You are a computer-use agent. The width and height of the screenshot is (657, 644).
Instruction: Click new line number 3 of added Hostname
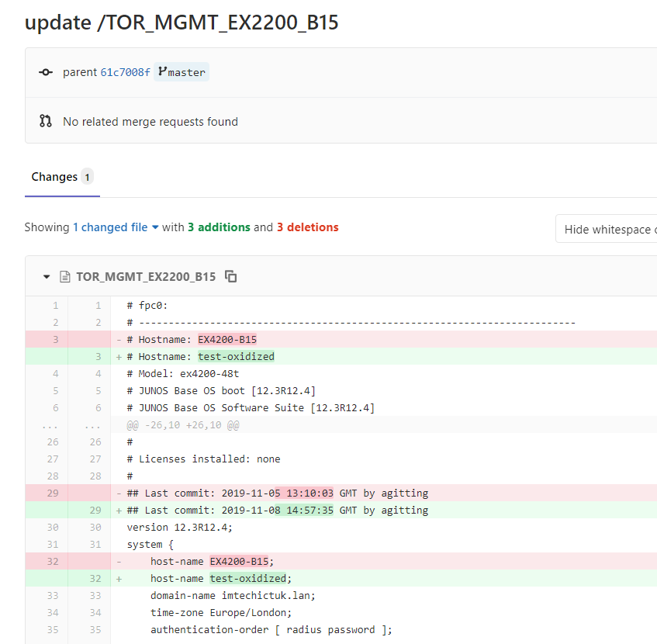tap(98, 356)
